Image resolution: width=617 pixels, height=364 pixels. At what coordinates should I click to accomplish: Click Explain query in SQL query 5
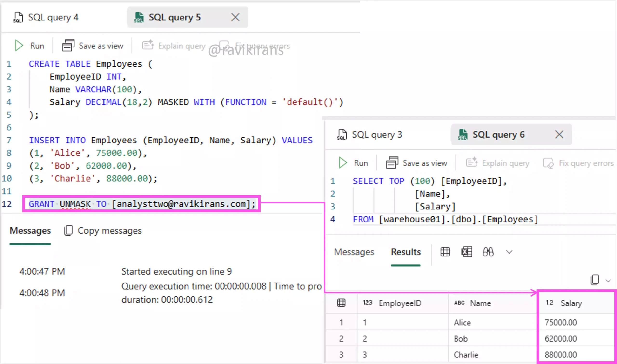pos(174,46)
